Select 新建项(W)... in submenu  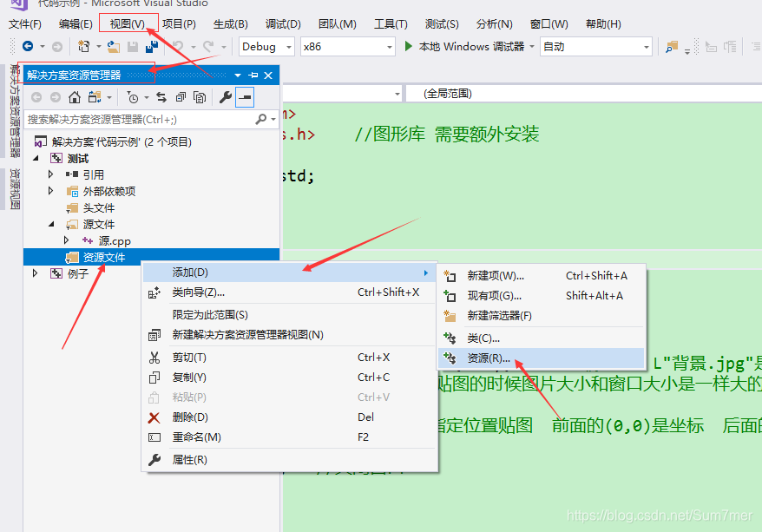tap(542, 276)
